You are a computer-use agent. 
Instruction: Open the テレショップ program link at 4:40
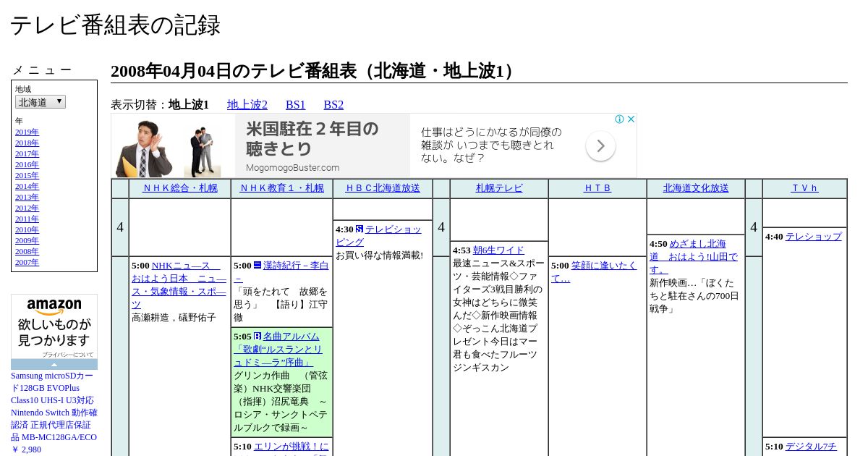pyautogui.click(x=814, y=237)
